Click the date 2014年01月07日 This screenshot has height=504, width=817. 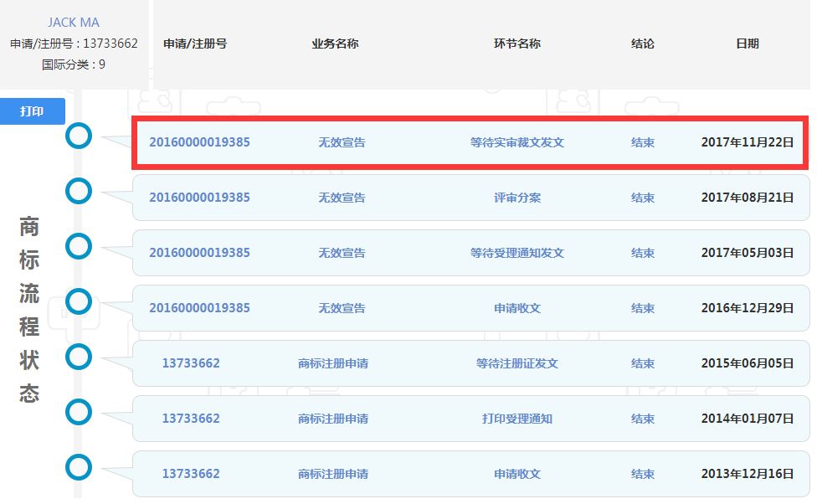tap(748, 419)
